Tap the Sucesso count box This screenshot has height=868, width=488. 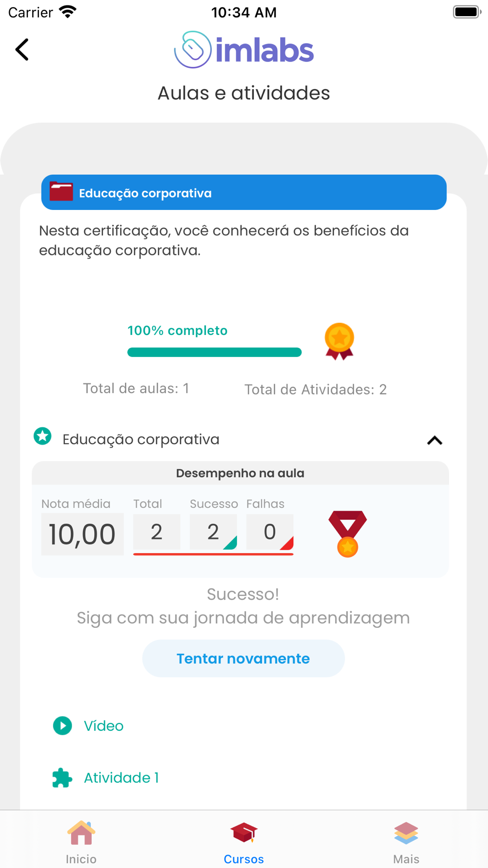point(213,532)
